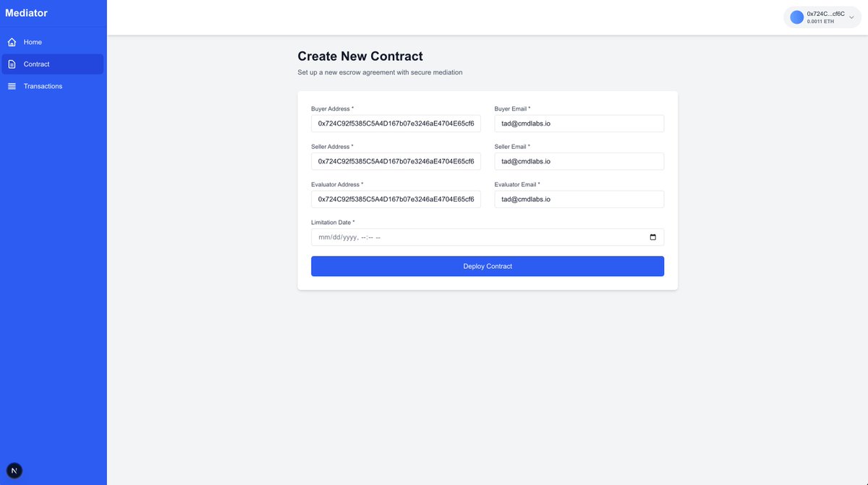This screenshot has width=868, height=485.
Task: Navigate to the Home section
Action: (x=33, y=41)
